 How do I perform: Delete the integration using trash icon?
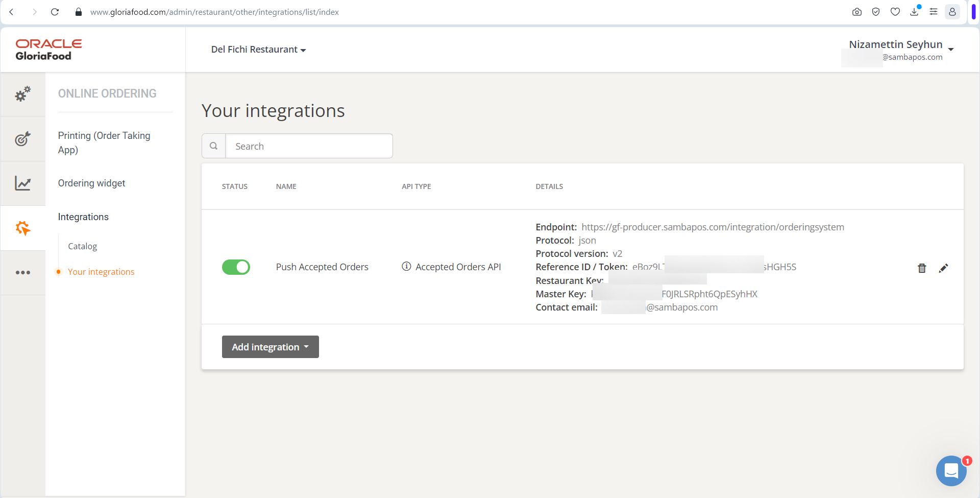tap(921, 268)
